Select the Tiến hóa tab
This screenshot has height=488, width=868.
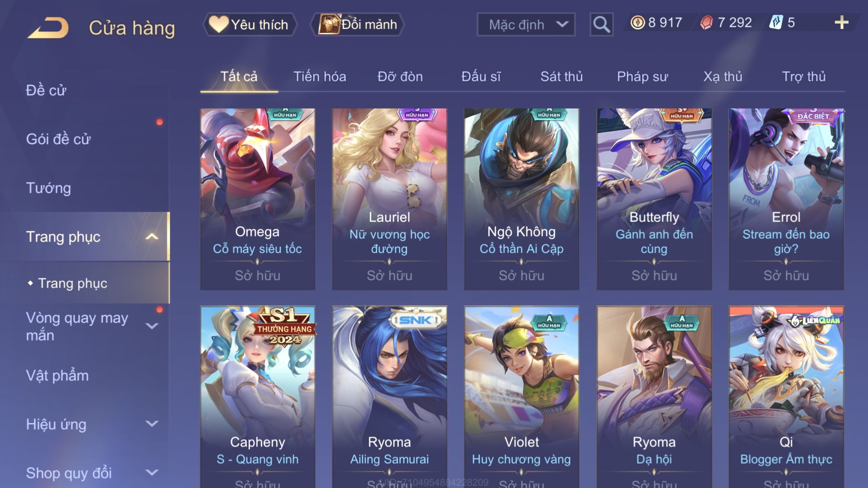(x=320, y=77)
